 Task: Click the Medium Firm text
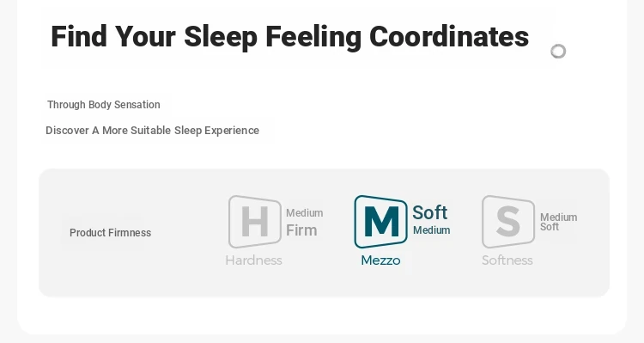pyautogui.click(x=304, y=223)
